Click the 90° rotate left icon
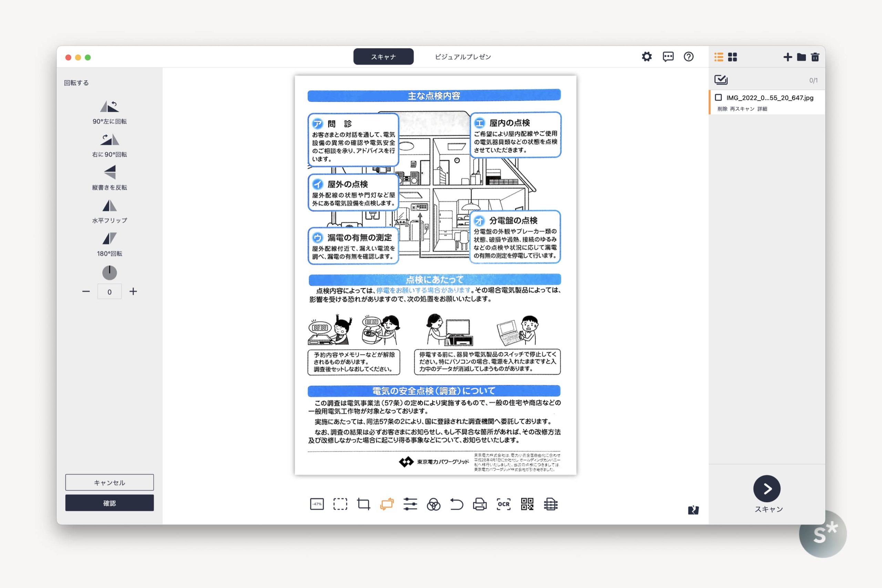Screen dimensions: 882x588 (x=110, y=107)
